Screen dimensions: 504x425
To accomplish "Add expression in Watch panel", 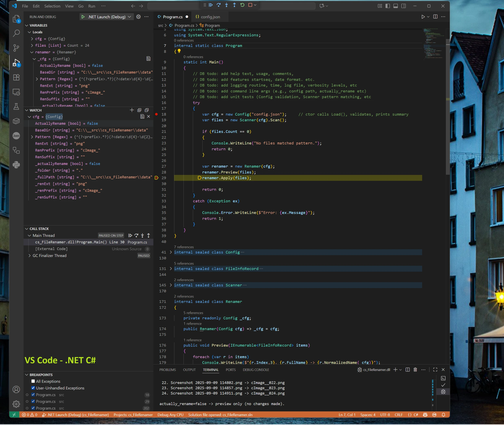I will click(132, 110).
